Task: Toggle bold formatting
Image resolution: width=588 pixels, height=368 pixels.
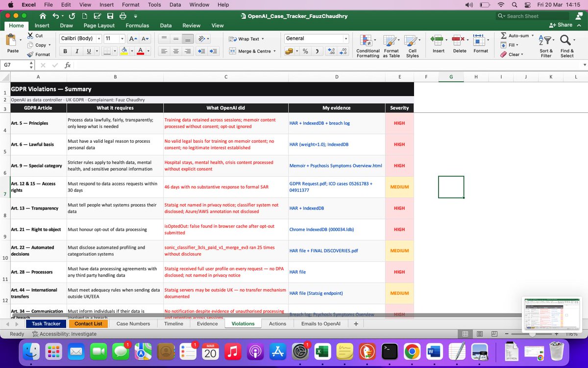Action: click(65, 51)
